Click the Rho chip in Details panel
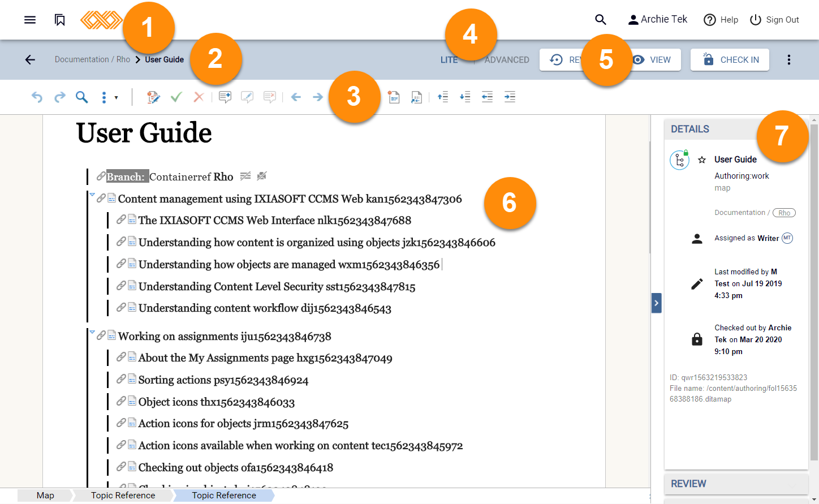819x504 pixels. pos(784,213)
